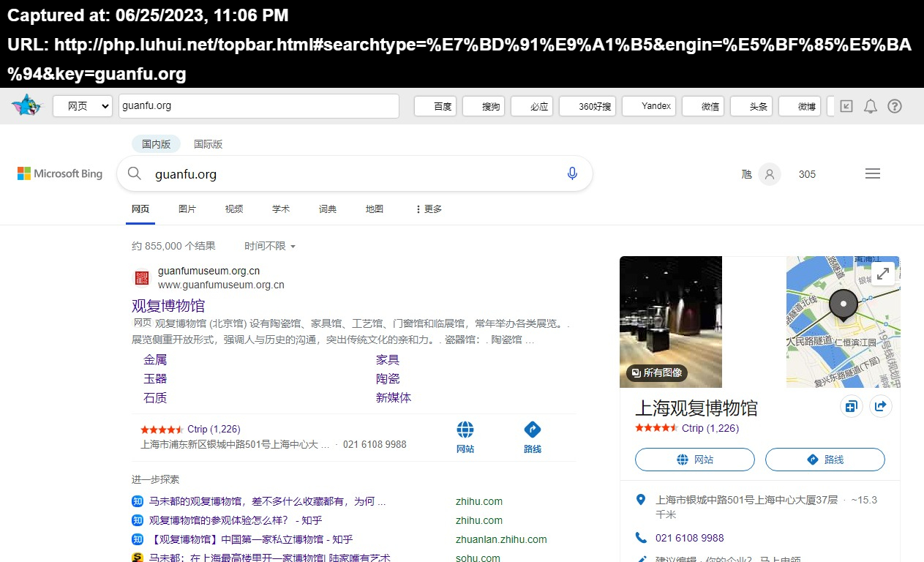Viewport: 924px width, 562px height.
Task: Search with Yandex button
Action: (649, 106)
